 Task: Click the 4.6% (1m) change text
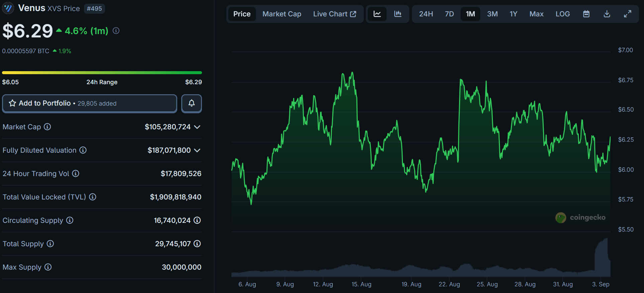tap(86, 31)
